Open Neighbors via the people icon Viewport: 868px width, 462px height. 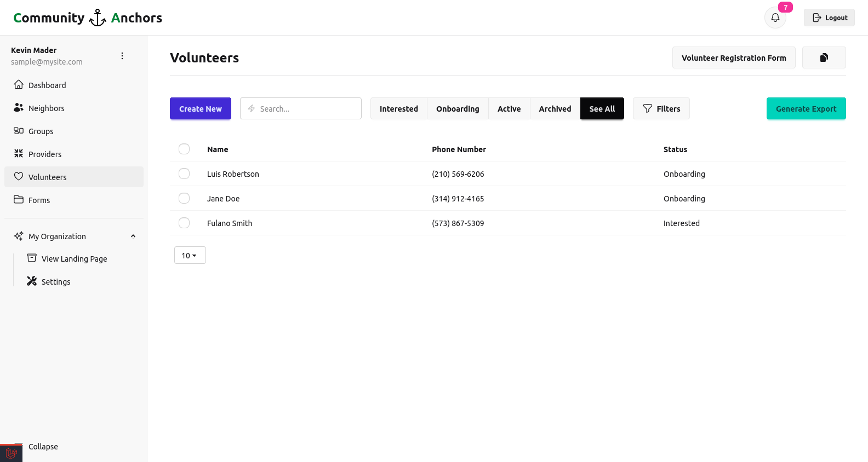pos(19,108)
